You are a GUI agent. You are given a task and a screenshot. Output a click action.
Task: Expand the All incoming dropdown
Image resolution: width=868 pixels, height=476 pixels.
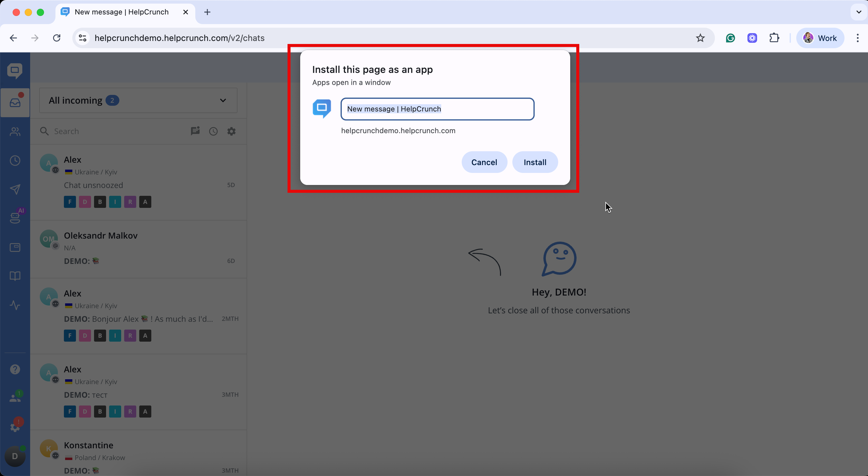tap(138, 100)
